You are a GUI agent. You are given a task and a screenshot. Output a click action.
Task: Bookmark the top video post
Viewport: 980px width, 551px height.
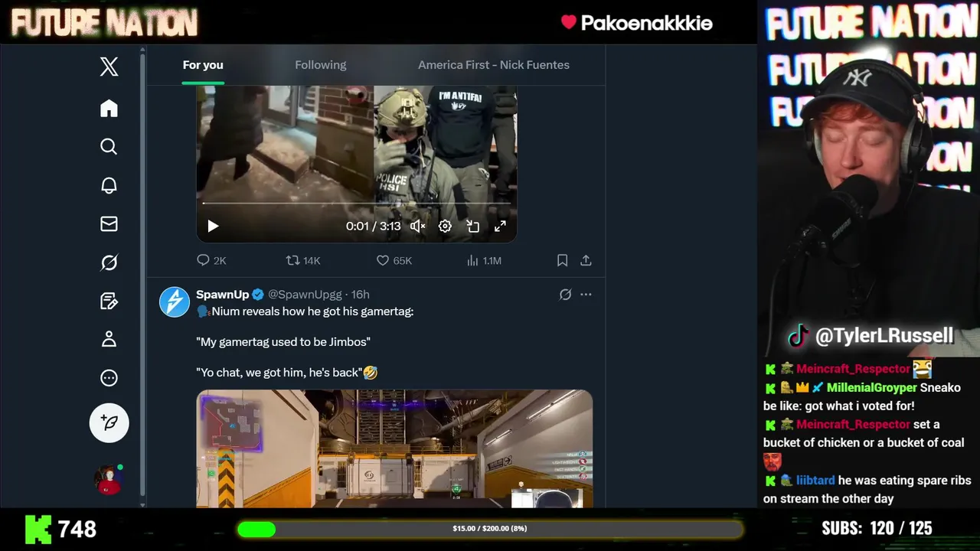[562, 260]
